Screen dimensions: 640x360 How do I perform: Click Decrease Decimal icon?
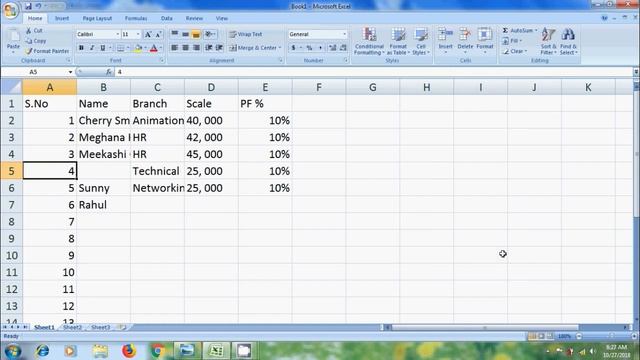click(343, 48)
